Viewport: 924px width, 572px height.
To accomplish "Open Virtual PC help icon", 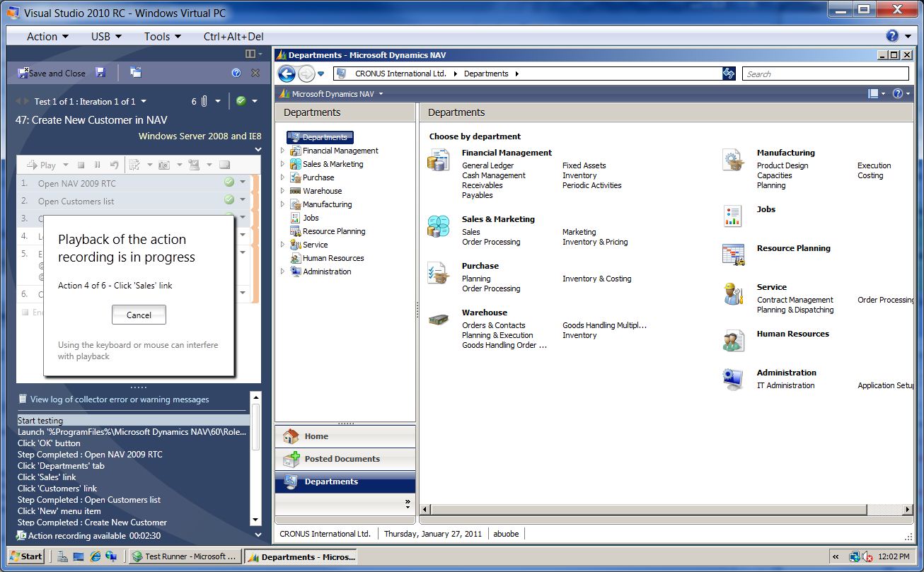I will (892, 36).
